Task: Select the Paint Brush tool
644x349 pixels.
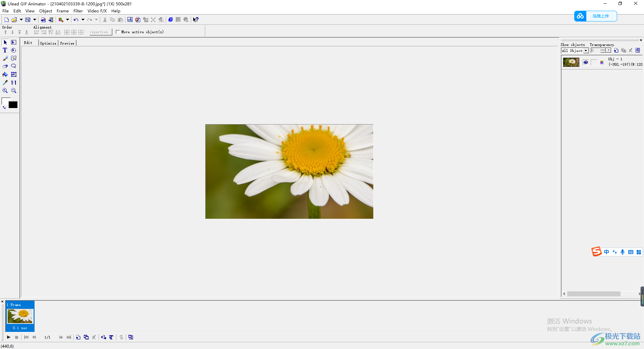Action: [5, 58]
